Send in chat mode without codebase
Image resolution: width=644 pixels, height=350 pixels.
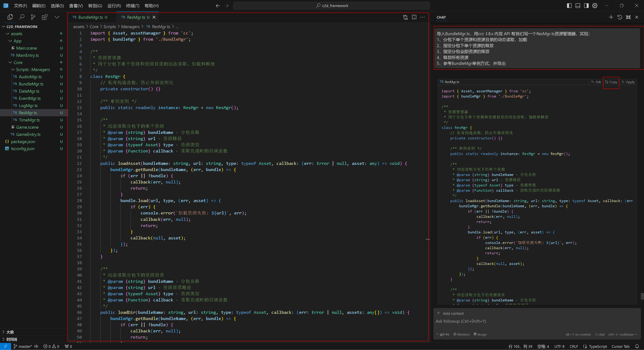pyautogui.click(x=600, y=334)
